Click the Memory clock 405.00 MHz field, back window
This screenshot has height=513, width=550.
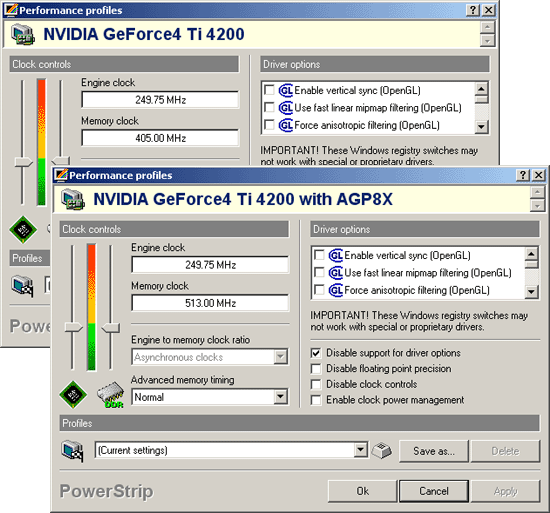tap(160, 138)
